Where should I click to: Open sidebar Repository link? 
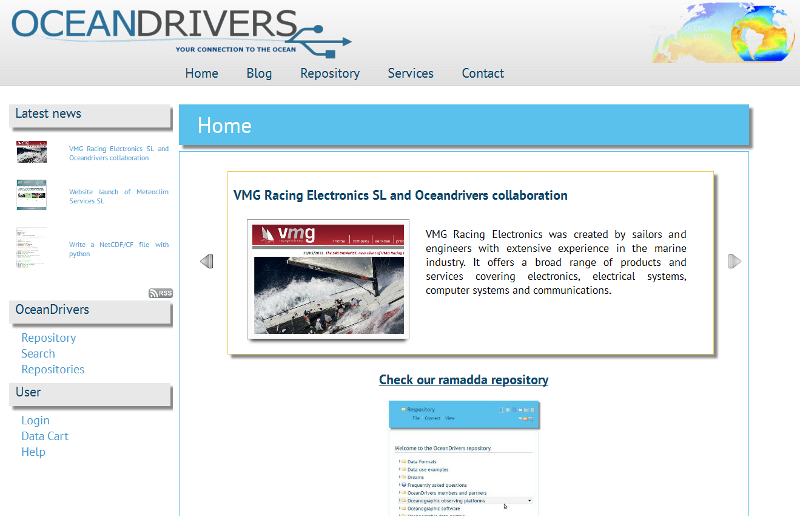pyautogui.click(x=48, y=338)
